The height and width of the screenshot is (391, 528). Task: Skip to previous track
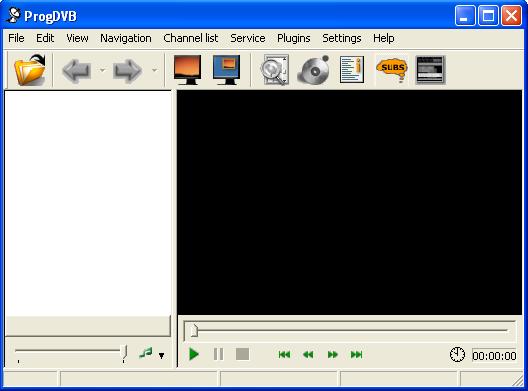tap(284, 355)
